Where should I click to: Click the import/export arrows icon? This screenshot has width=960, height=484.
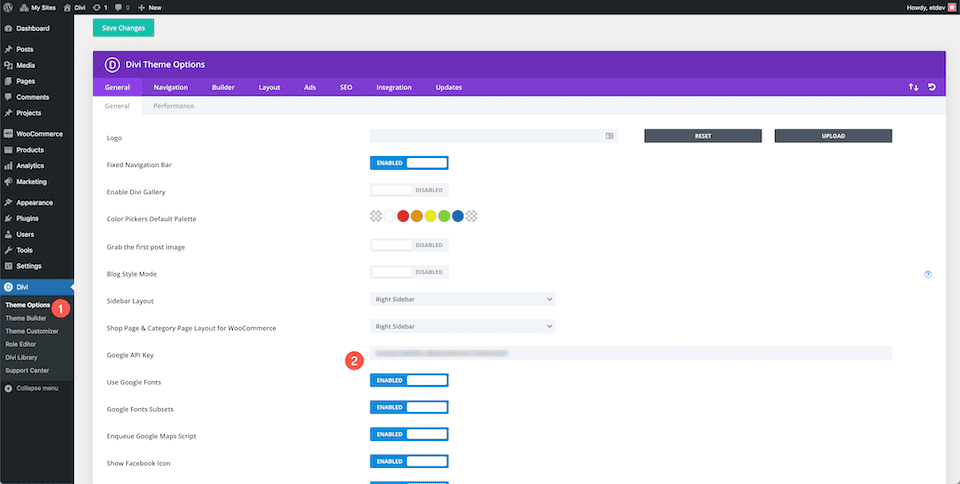click(913, 87)
